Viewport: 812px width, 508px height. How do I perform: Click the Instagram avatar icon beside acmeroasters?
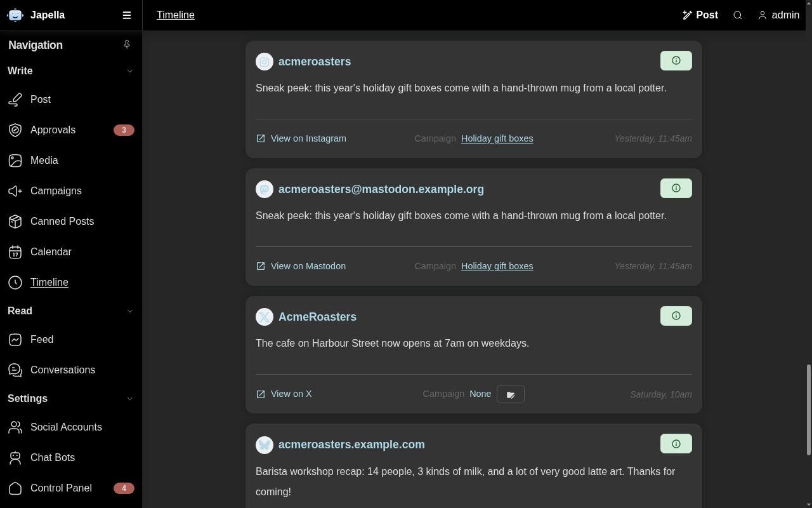265,62
